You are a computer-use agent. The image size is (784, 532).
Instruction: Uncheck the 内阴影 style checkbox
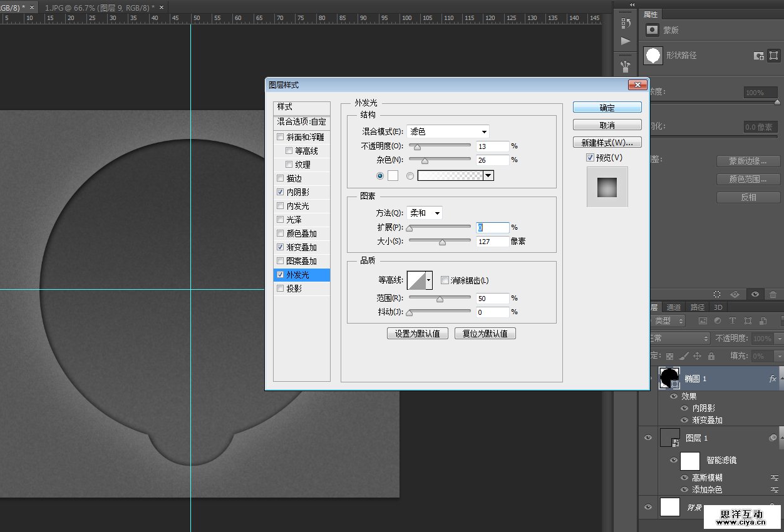280,192
